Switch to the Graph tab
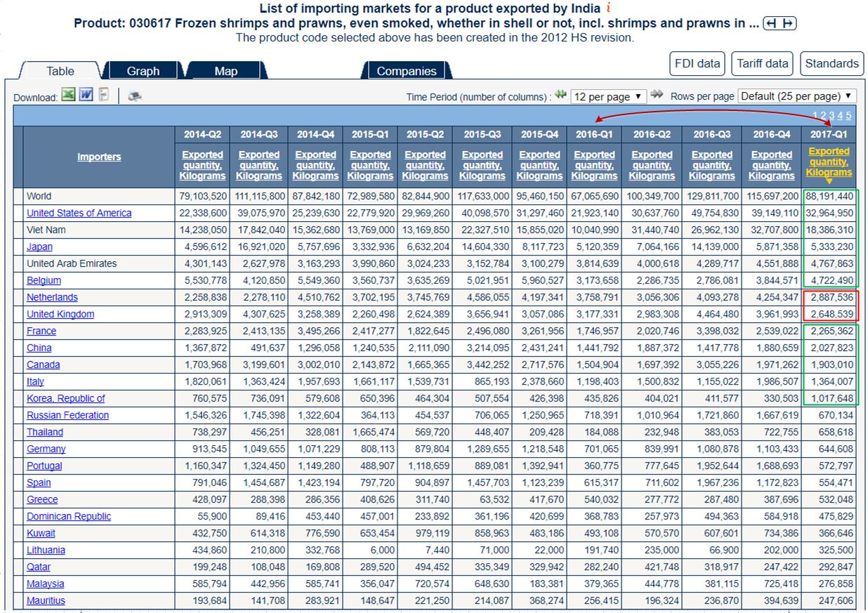Image resolution: width=868 pixels, height=613 pixels. point(143,71)
